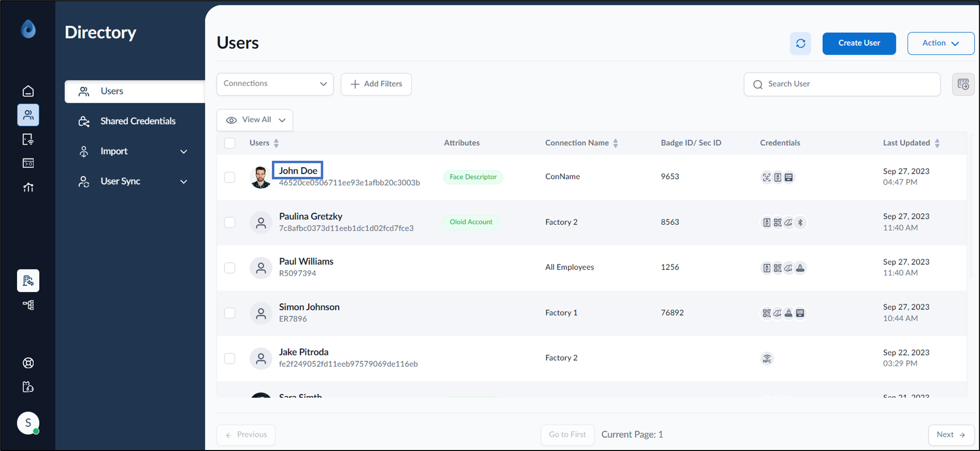Open the Users menu item in sidebar

[x=134, y=91]
